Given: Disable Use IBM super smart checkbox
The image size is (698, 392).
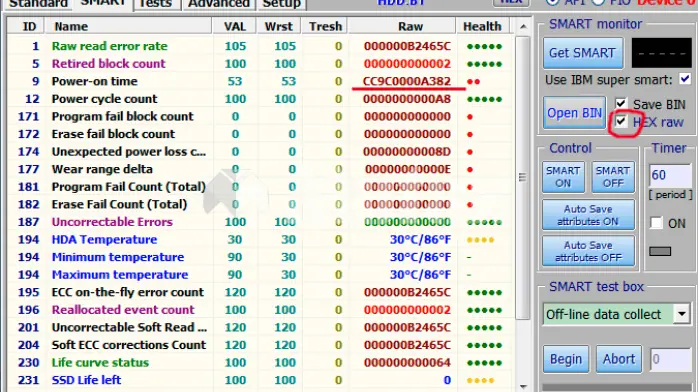Looking at the screenshot, I should click(685, 80).
